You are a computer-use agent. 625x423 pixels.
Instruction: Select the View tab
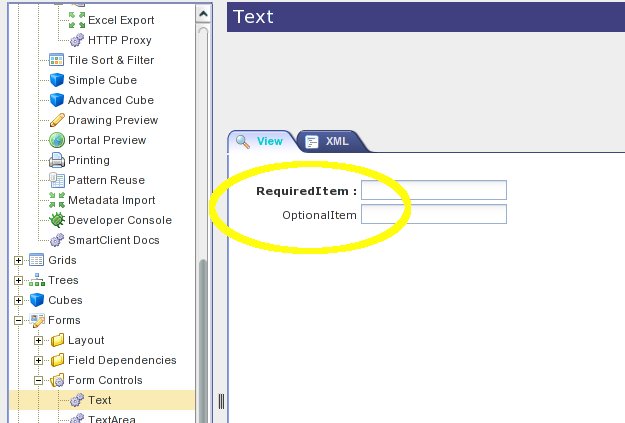pos(261,142)
